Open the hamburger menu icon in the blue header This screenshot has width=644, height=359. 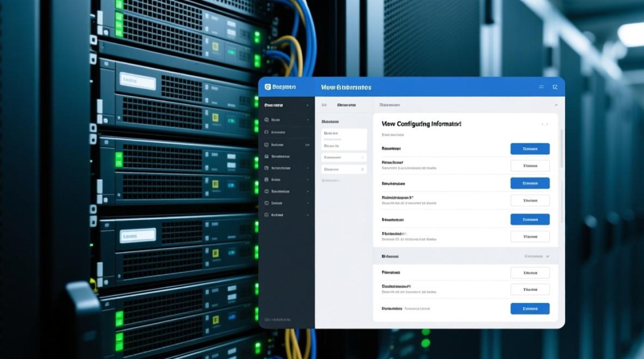[x=541, y=87]
